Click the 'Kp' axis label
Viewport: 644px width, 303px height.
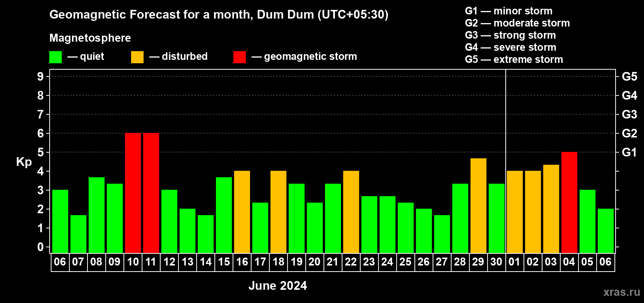(x=24, y=162)
